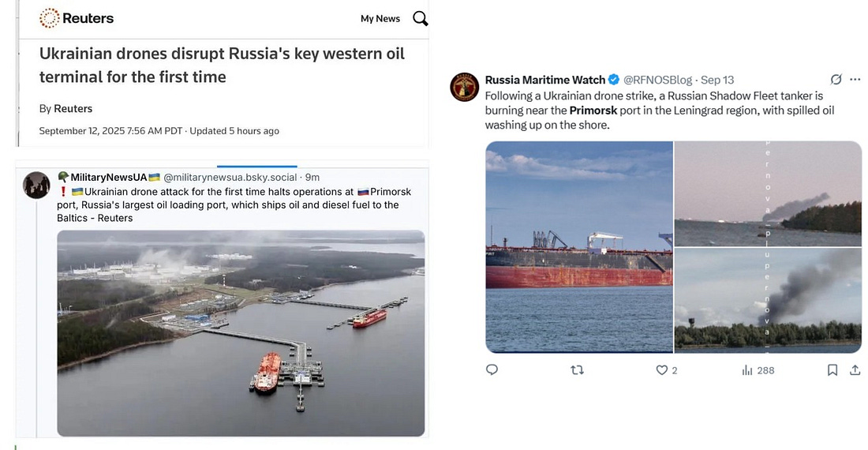868x450 pixels.
Task: Click the Reuters byline author link
Action: click(x=73, y=108)
